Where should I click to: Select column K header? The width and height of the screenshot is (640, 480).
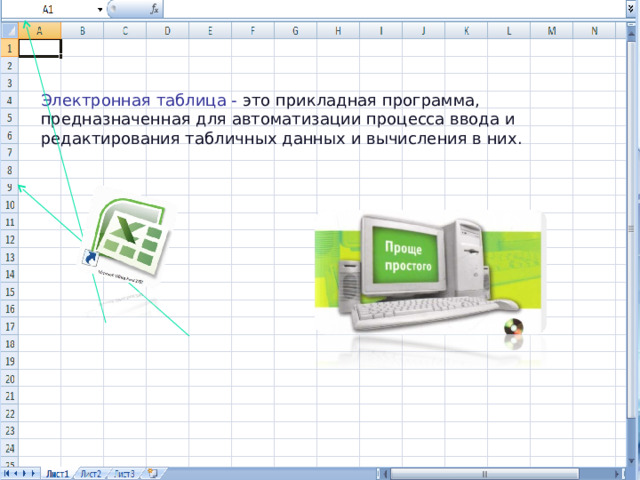(466, 31)
